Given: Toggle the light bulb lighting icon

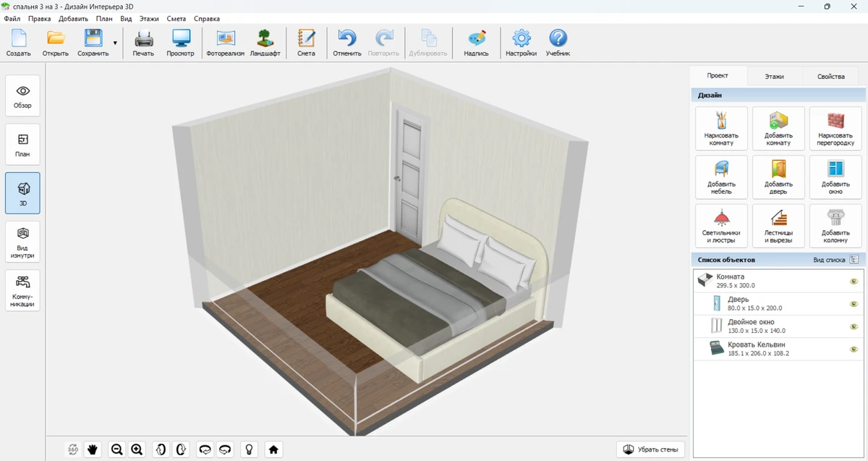Looking at the screenshot, I should coord(250,449).
